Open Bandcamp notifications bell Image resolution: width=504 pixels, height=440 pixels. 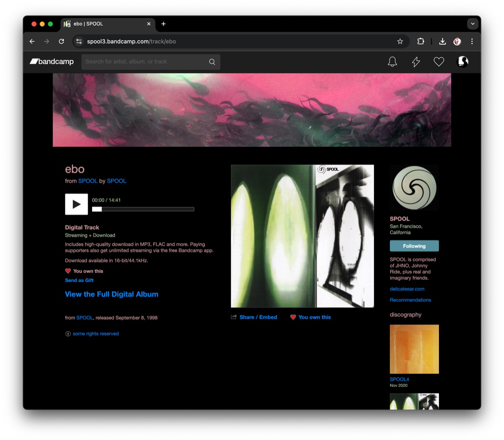pos(392,62)
